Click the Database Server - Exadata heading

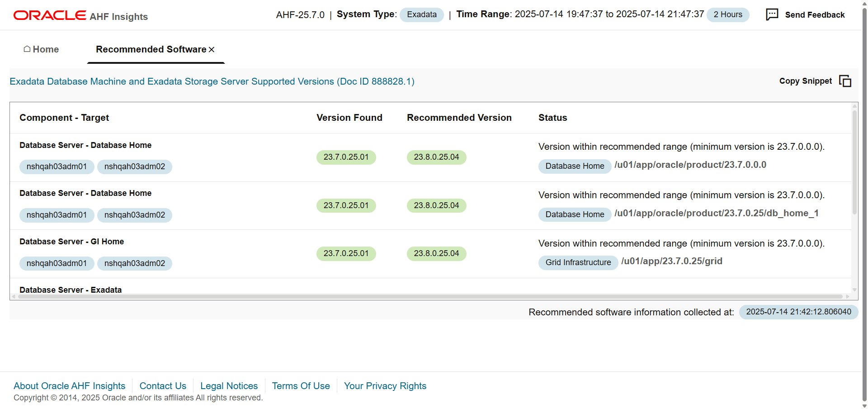click(71, 290)
